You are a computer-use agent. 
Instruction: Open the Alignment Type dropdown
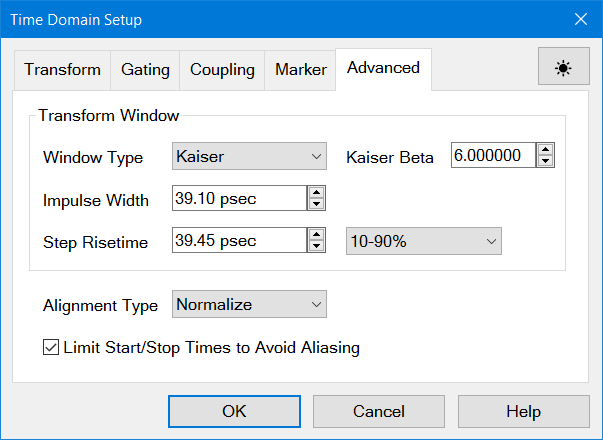(249, 304)
